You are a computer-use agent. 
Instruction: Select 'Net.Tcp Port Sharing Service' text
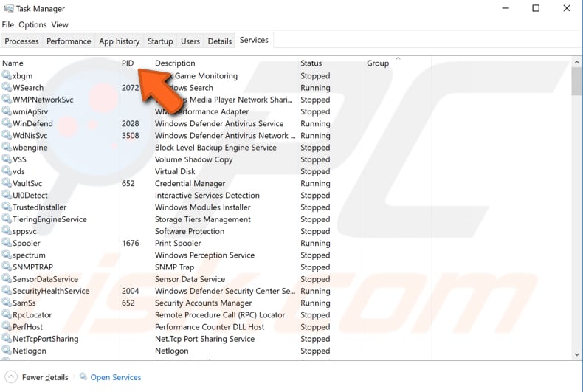(205, 338)
